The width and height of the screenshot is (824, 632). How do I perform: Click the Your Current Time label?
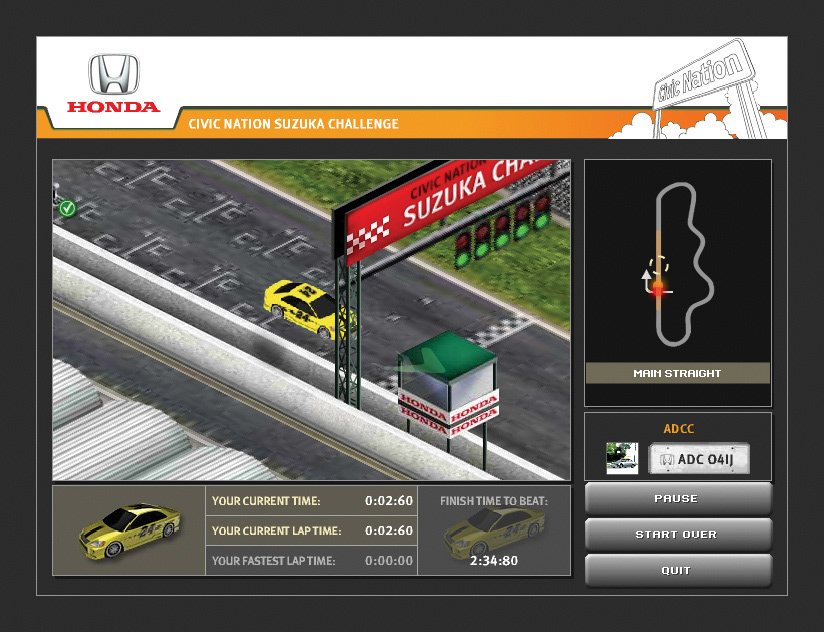[266, 501]
